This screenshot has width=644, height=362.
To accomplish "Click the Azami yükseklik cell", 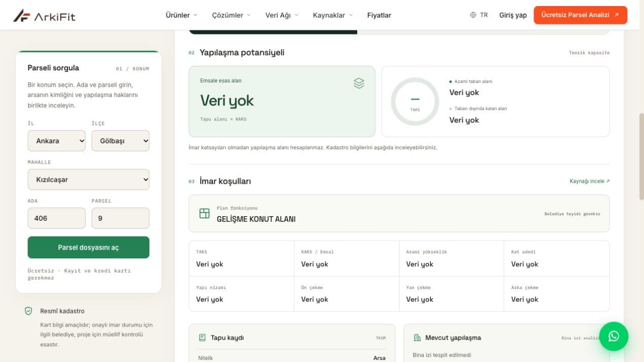I will pos(451,259).
